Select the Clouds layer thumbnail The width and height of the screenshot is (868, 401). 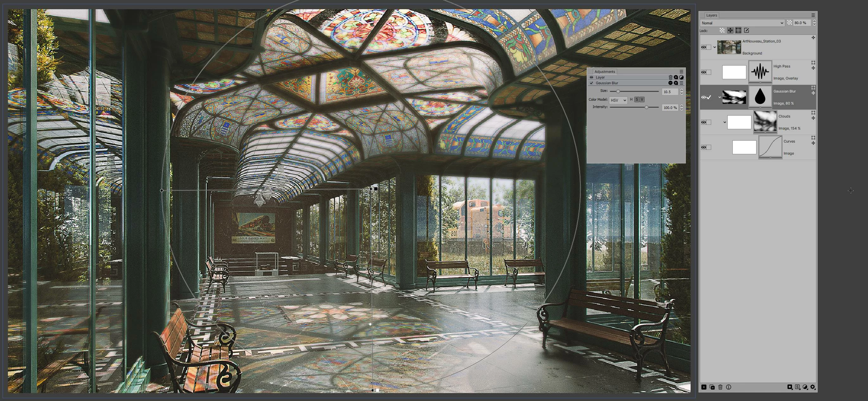765,122
